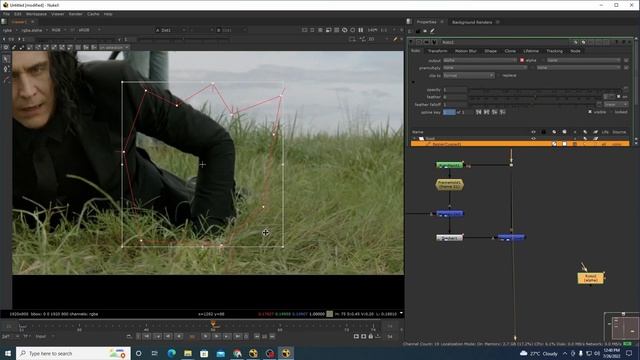Screen dimensions: 640x360
Task: Click the Task View taskbar icon
Action: click(x=155, y=353)
